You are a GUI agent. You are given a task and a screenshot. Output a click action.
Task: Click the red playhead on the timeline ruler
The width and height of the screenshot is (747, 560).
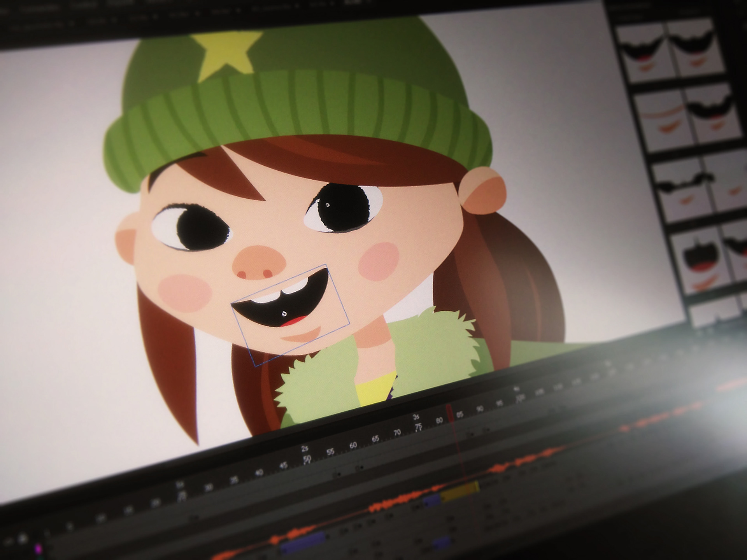(449, 413)
